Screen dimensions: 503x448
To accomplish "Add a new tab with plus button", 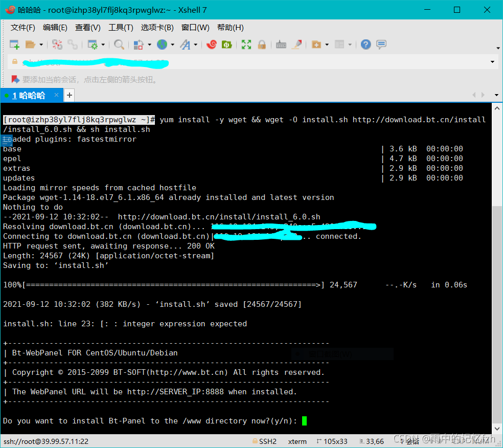I will coord(70,95).
